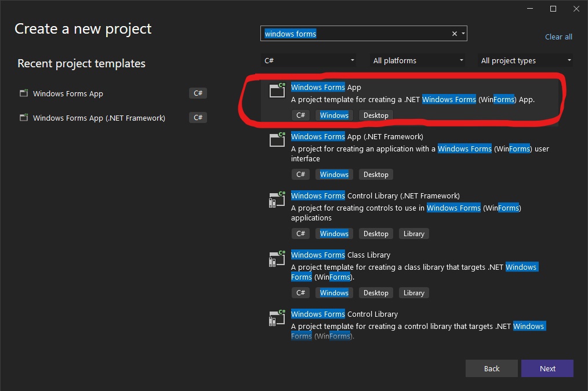Click the Windows Forms Class Library template icon
The width and height of the screenshot is (588, 391).
[x=277, y=259]
